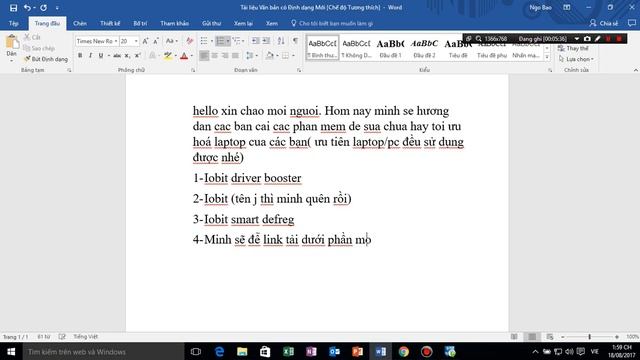Apply red font color
Image resolution: width=640 pixels, height=360 pixels.
pos(184,56)
